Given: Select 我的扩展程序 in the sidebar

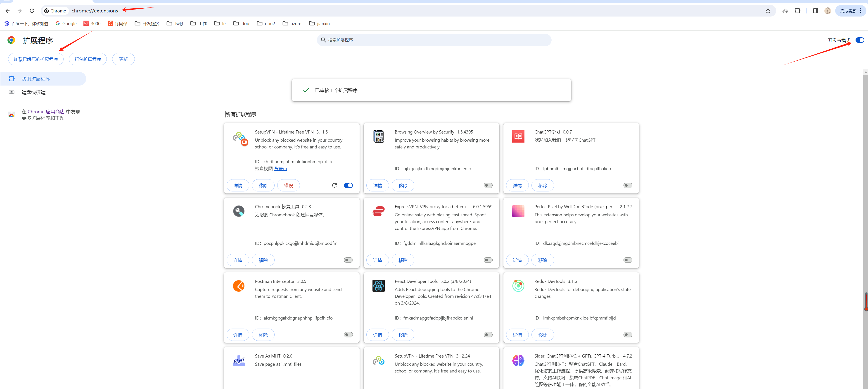Looking at the screenshot, I should tap(36, 79).
